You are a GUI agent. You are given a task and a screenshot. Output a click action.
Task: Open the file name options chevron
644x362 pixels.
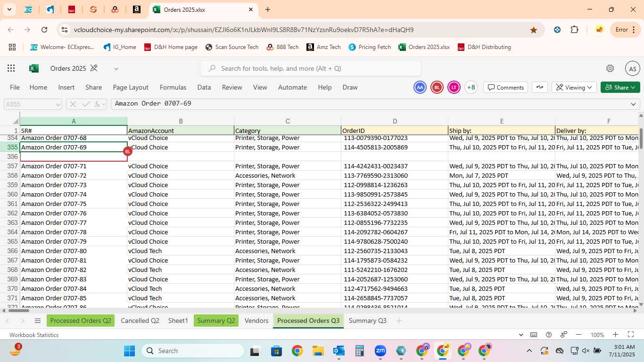(x=116, y=69)
